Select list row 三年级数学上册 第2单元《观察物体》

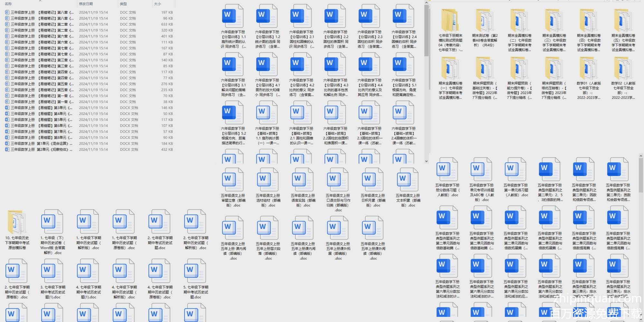click(x=39, y=150)
